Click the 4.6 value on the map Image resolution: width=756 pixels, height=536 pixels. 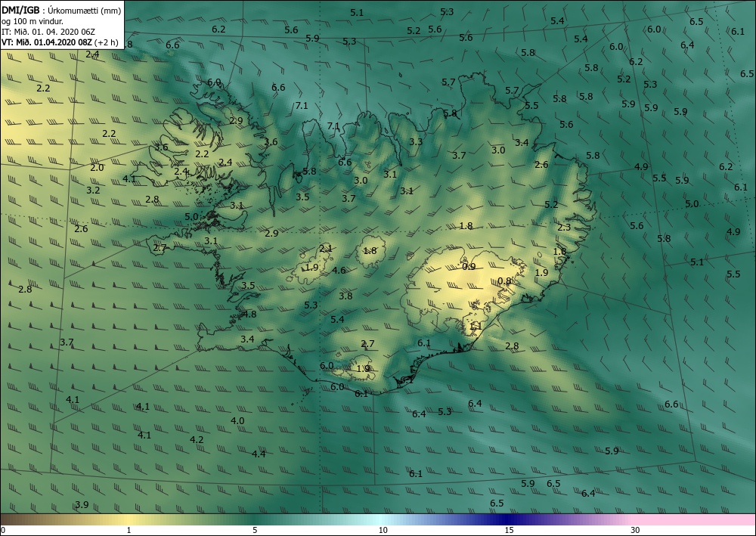tap(339, 270)
